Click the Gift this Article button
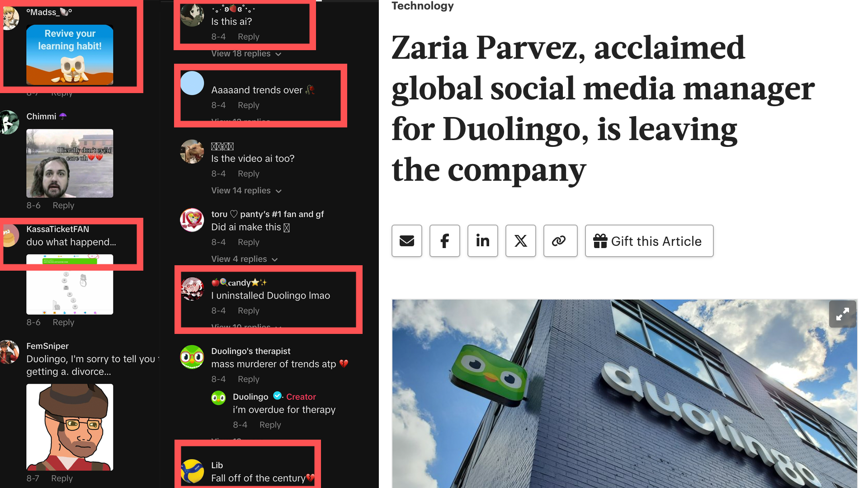Screen dimensions: 868x488 pos(649,241)
